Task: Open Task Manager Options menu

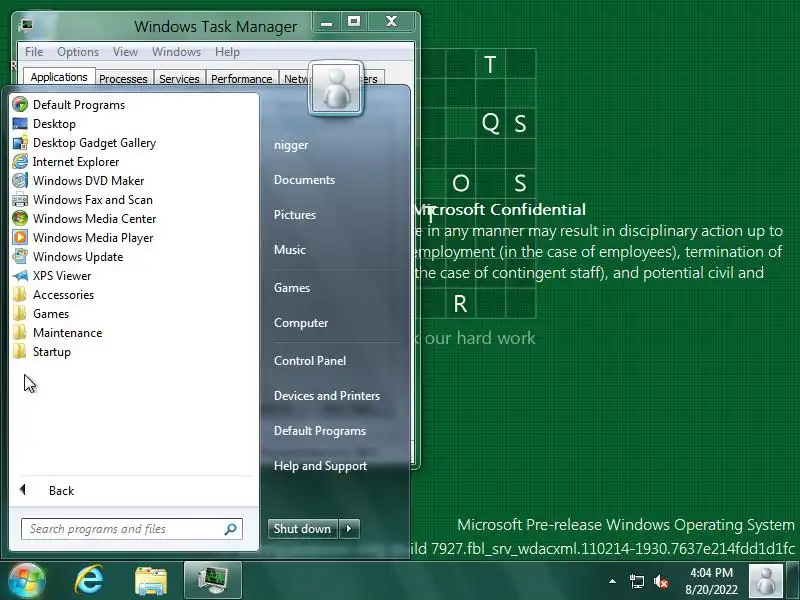Action: click(78, 52)
